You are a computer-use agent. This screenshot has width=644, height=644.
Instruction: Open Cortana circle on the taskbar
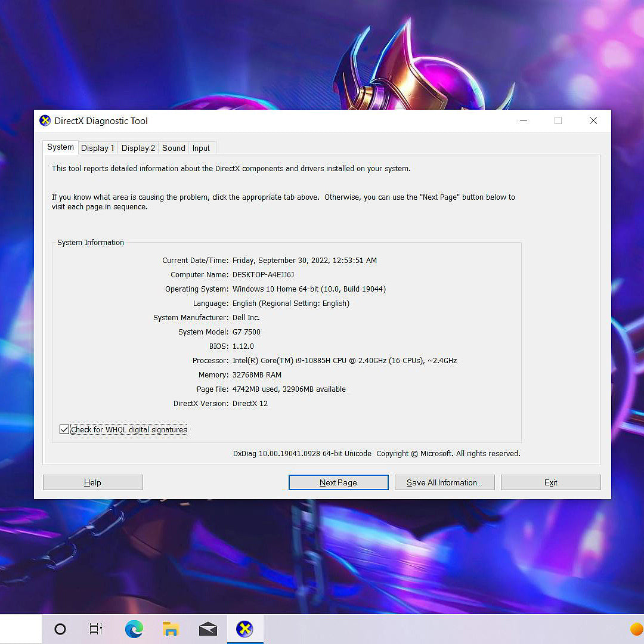click(x=60, y=629)
